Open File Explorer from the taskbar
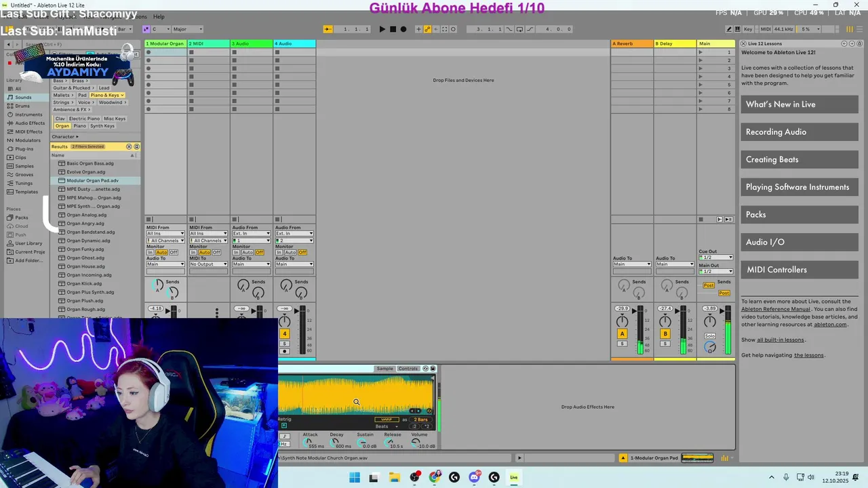The height and width of the screenshot is (488, 868). click(394, 477)
